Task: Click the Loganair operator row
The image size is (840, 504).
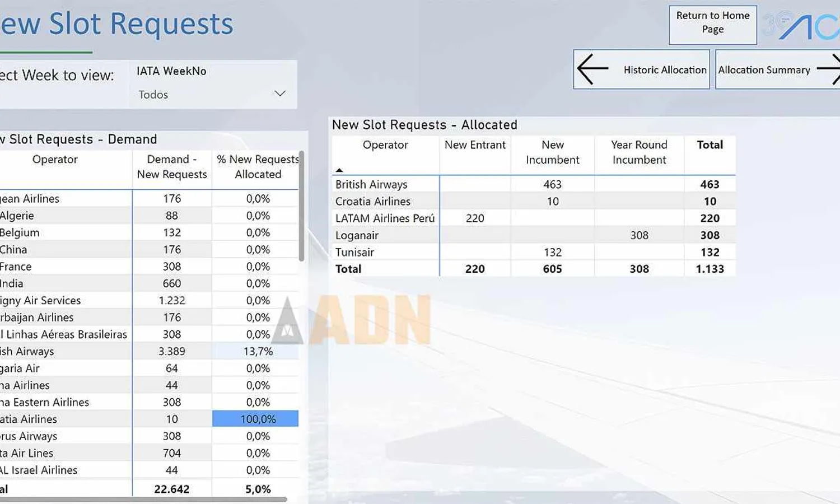Action: click(x=357, y=235)
